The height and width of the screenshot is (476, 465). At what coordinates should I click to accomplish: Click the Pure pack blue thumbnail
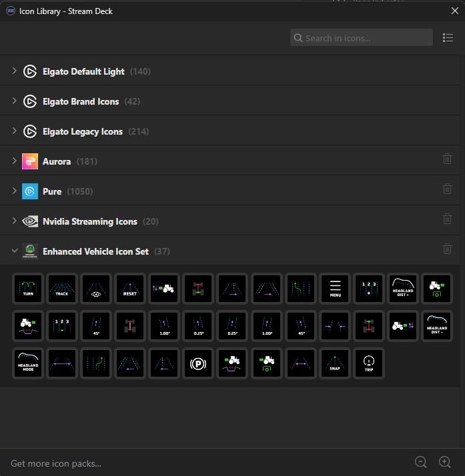point(30,191)
